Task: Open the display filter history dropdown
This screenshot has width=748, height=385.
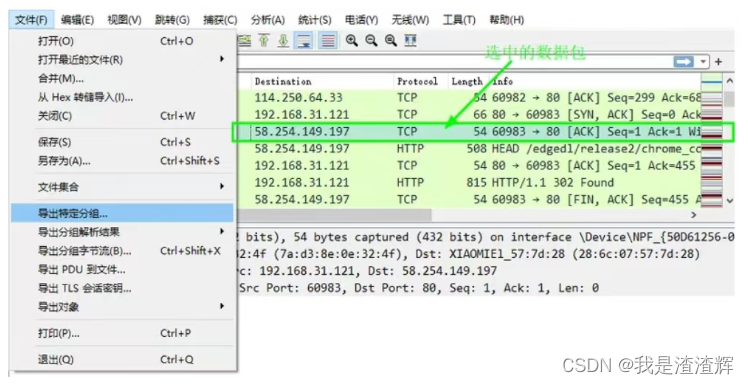Action: point(703,62)
